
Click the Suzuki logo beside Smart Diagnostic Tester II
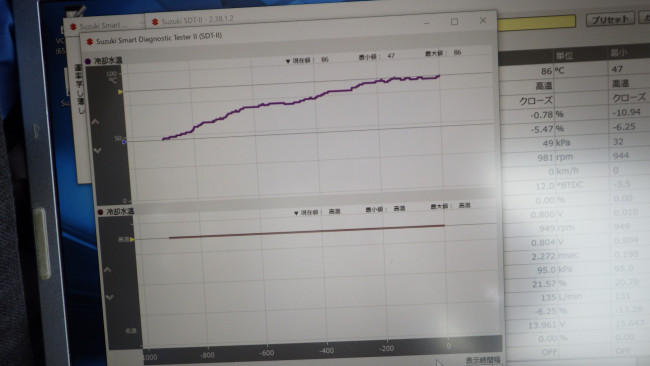pyautogui.click(x=90, y=42)
